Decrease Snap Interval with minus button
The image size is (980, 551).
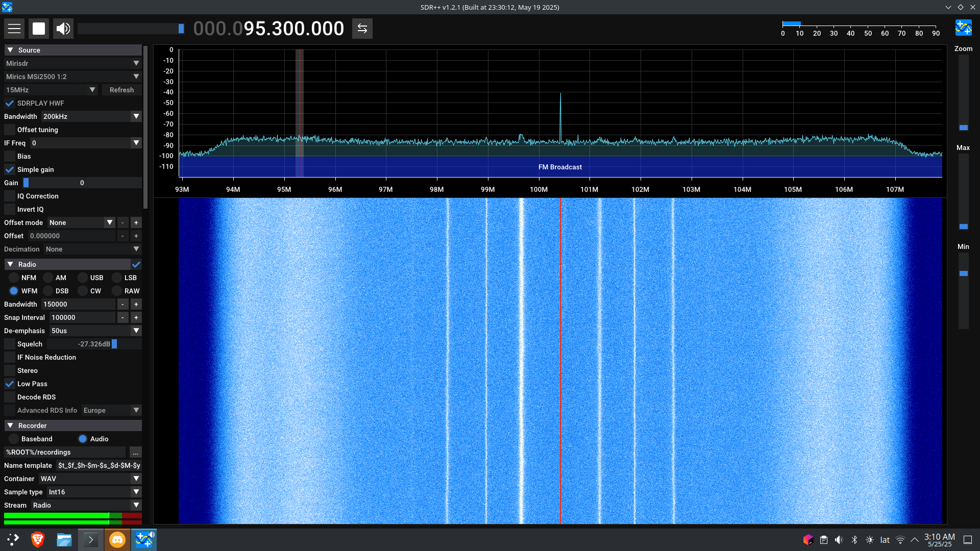tap(122, 317)
